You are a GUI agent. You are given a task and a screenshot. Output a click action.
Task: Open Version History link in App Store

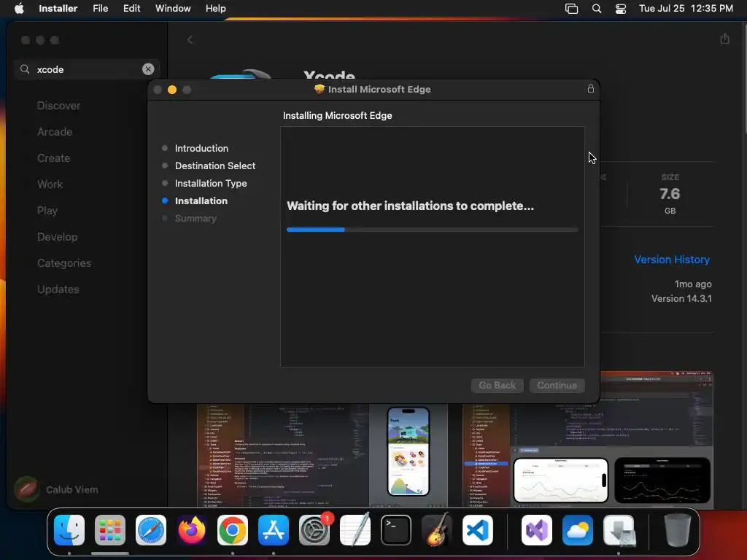click(x=672, y=260)
